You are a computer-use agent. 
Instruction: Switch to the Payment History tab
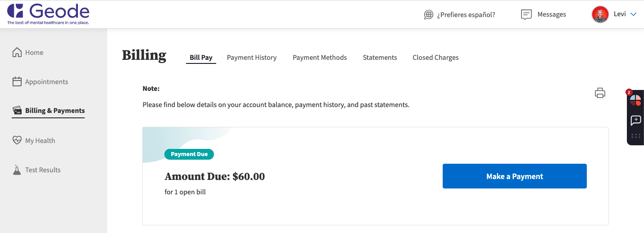click(x=252, y=58)
